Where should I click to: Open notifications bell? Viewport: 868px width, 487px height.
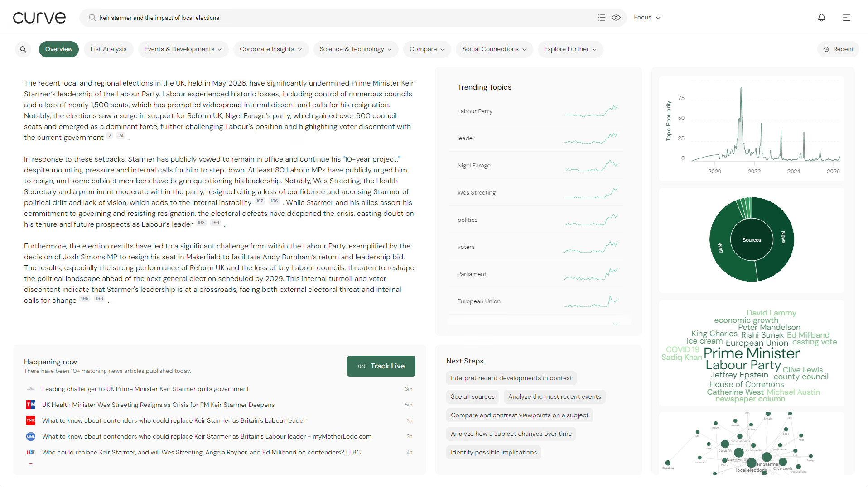821,18
